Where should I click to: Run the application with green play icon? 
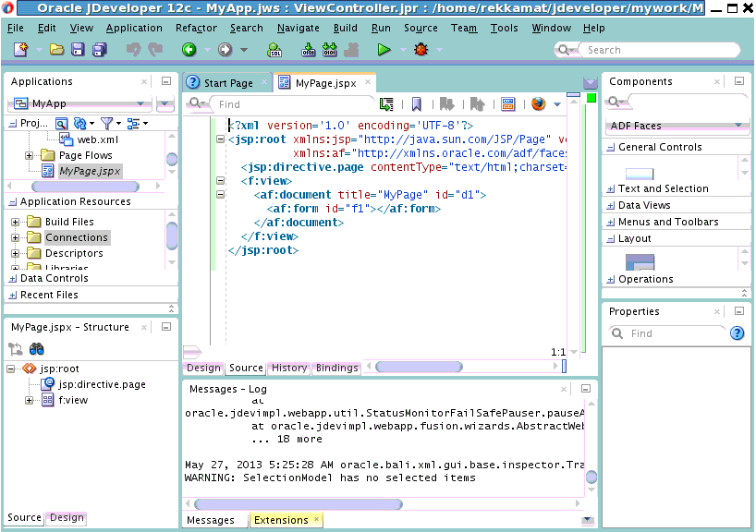pyautogui.click(x=384, y=49)
